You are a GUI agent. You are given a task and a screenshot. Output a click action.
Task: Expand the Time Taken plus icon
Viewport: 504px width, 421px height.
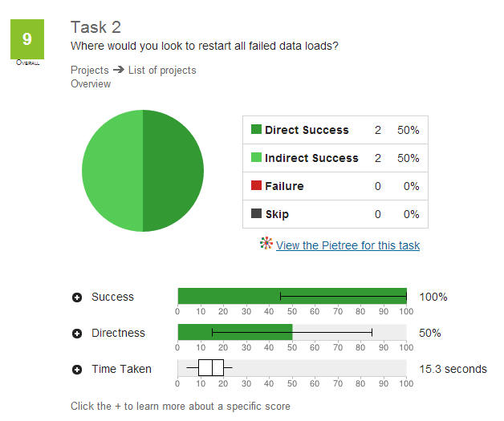[x=77, y=370]
